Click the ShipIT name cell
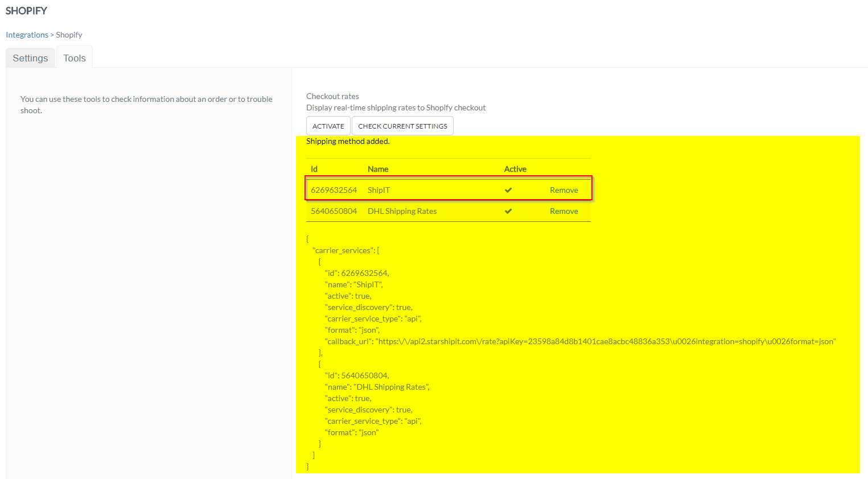868x479 pixels. coord(379,190)
